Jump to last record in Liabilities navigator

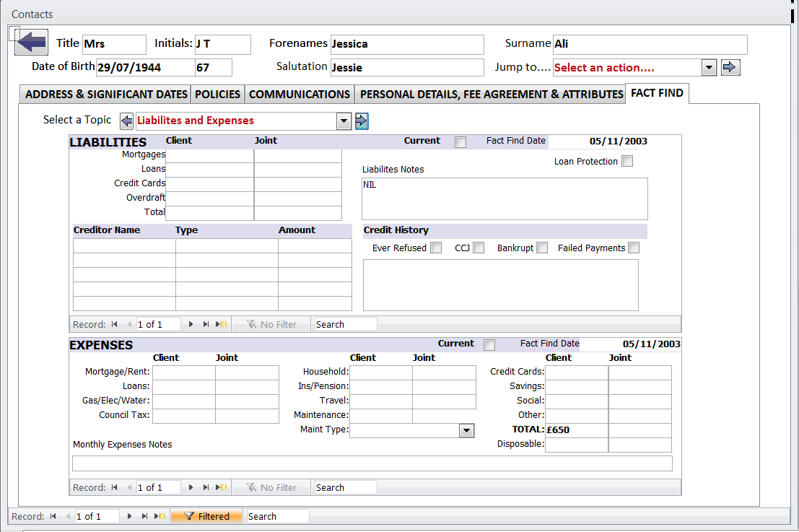click(x=206, y=324)
